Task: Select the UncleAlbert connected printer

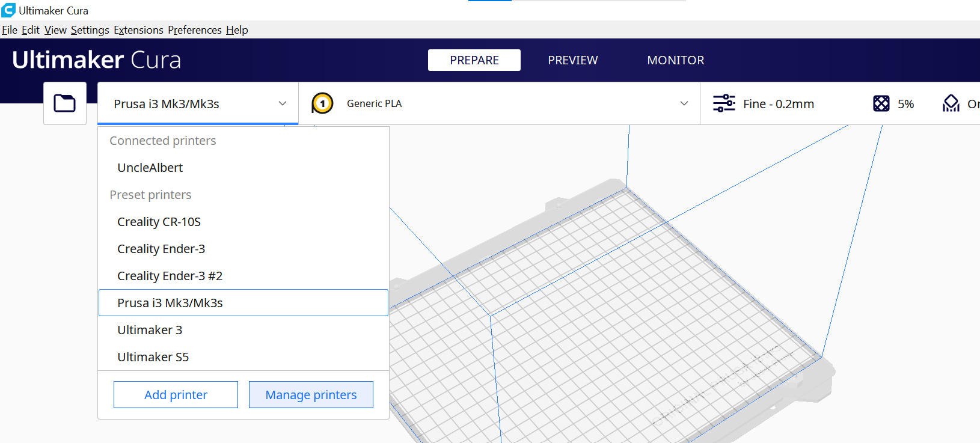Action: (x=150, y=168)
